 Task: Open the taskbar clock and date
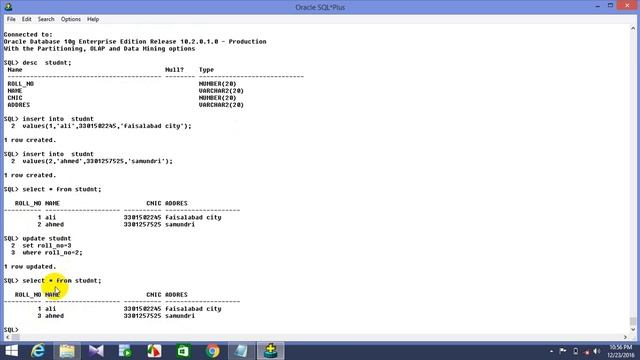pos(620,351)
